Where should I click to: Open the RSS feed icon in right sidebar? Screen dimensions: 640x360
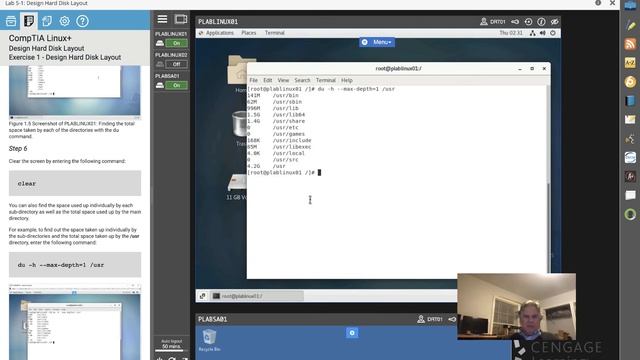(630, 44)
